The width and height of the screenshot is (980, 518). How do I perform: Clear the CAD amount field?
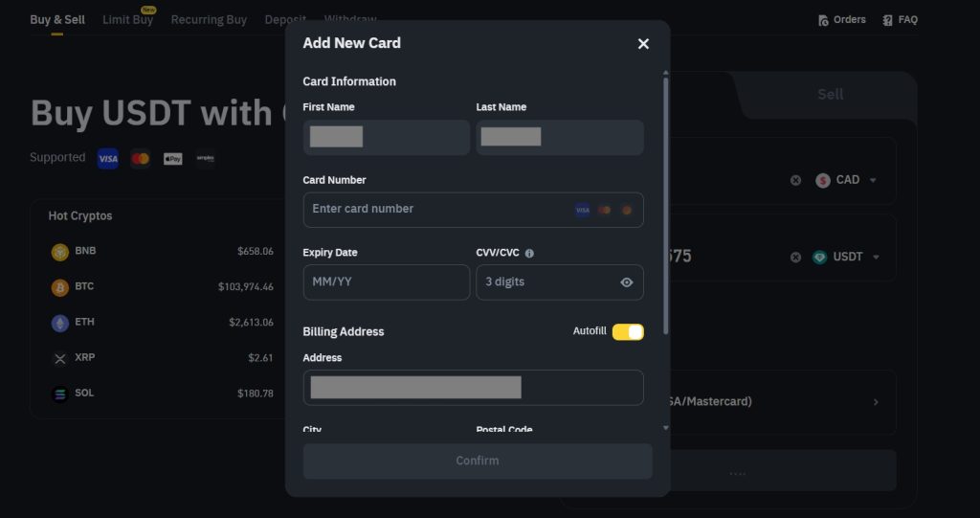[x=795, y=180]
